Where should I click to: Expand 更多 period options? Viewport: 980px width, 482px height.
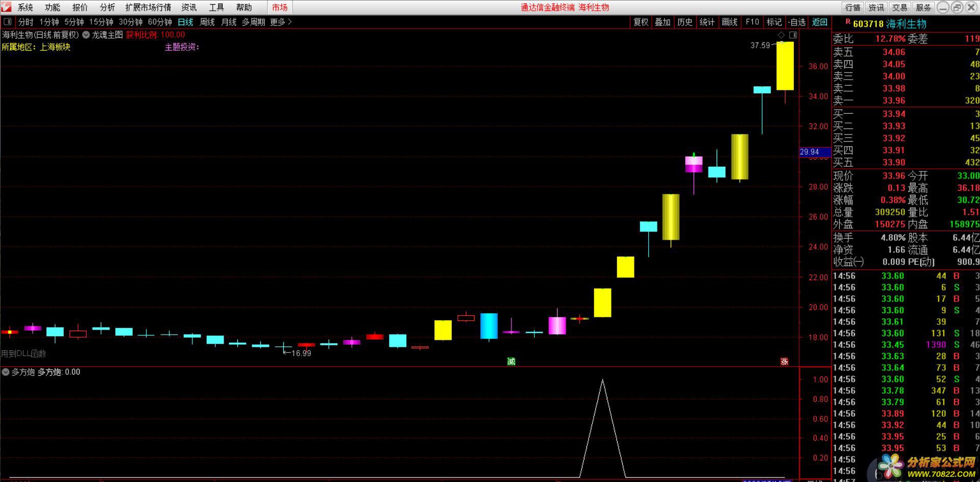coord(281,22)
